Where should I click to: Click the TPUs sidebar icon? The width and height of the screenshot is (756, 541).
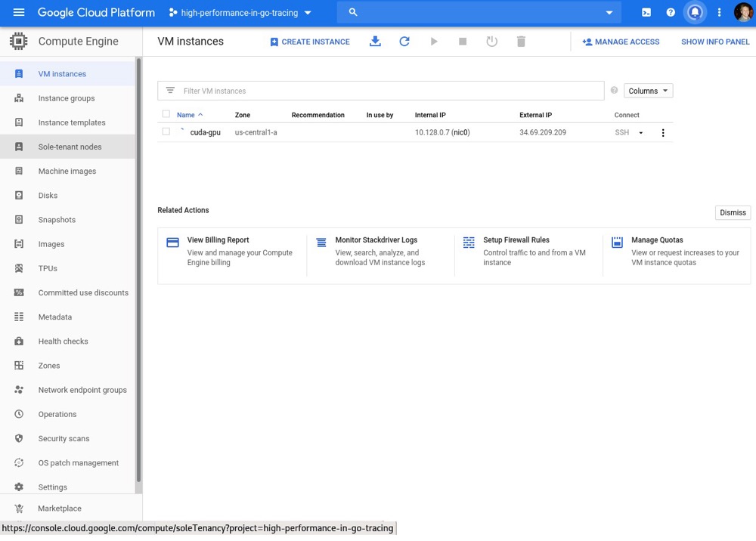[x=19, y=268]
